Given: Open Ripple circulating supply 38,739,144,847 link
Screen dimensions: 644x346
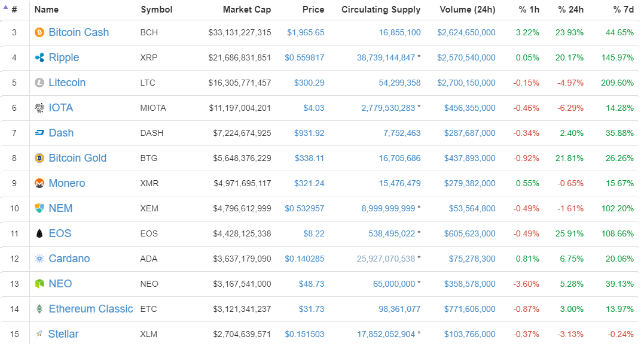Looking at the screenshot, I should pos(386,58).
